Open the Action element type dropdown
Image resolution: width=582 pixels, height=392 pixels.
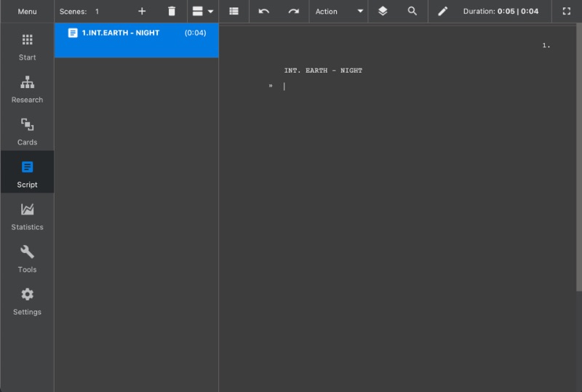338,12
